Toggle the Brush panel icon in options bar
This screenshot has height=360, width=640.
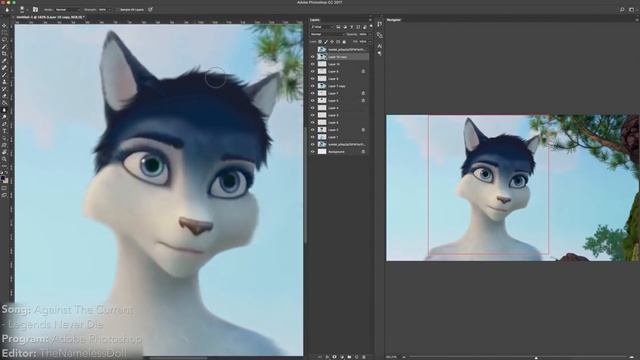click(36, 9)
